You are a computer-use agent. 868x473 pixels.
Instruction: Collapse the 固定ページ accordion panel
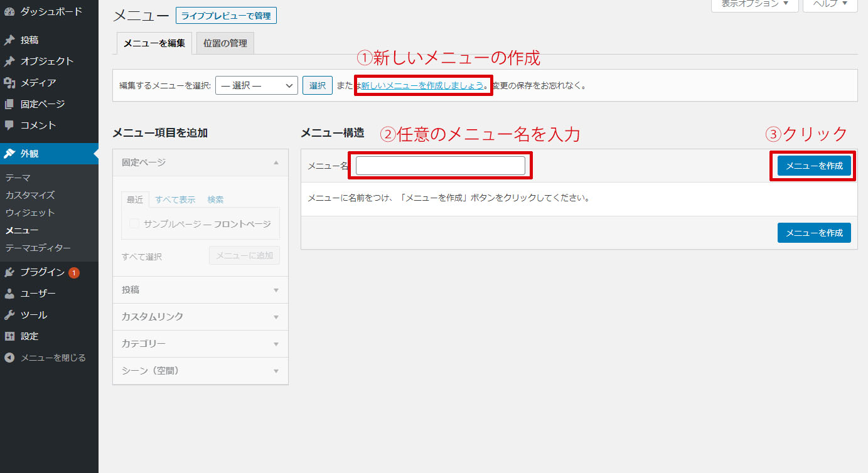point(200,162)
